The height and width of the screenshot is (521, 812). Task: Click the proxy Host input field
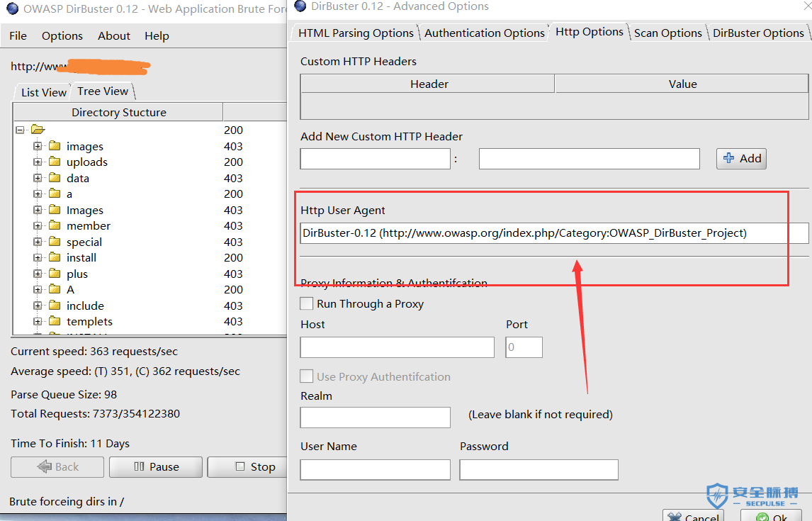[x=397, y=347]
